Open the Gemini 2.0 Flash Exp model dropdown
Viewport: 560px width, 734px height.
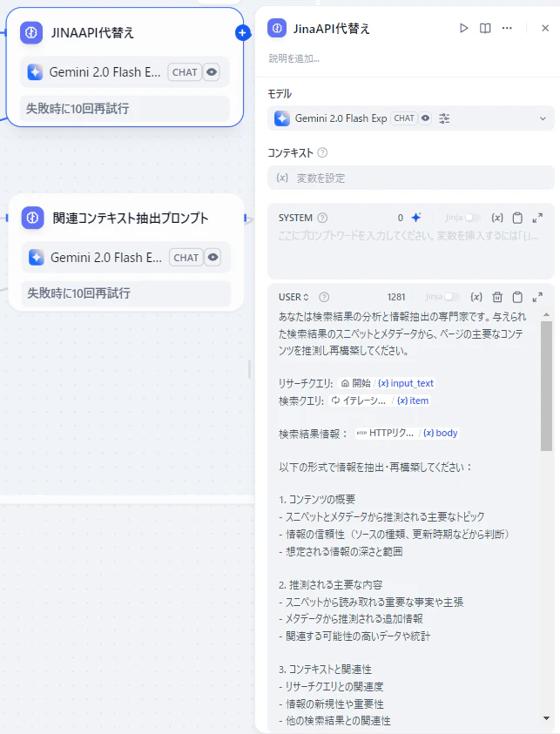click(x=410, y=118)
